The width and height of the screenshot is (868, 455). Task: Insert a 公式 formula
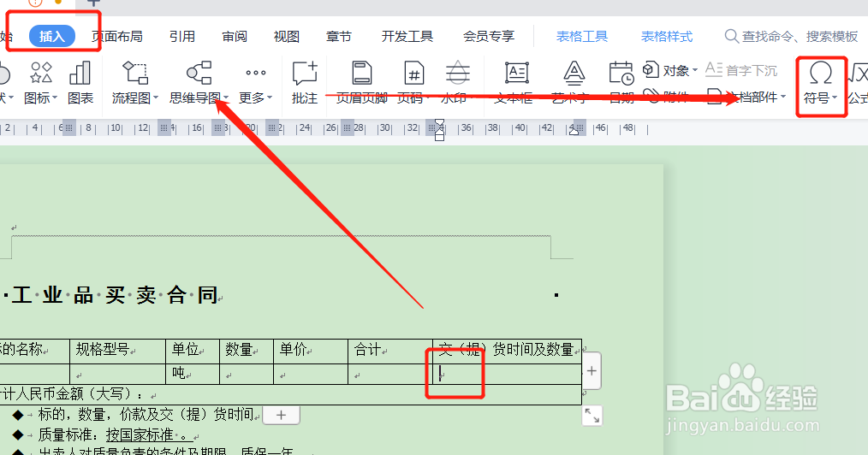[x=858, y=83]
